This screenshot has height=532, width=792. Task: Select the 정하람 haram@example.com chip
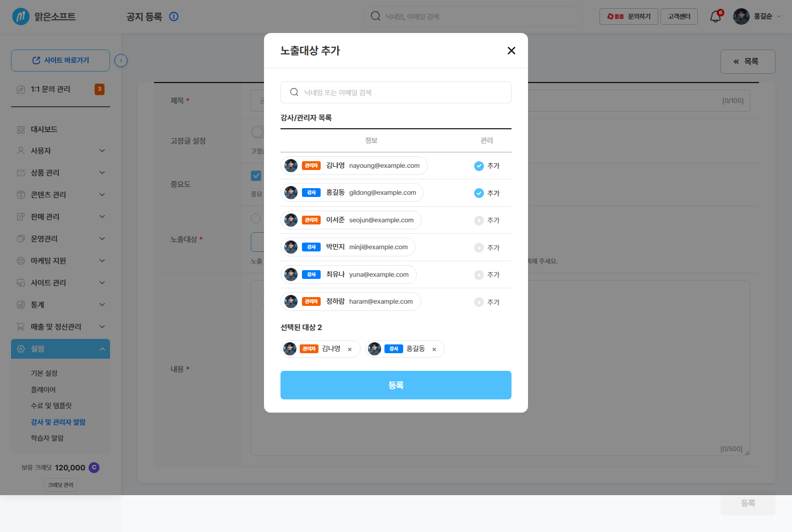coord(351,301)
